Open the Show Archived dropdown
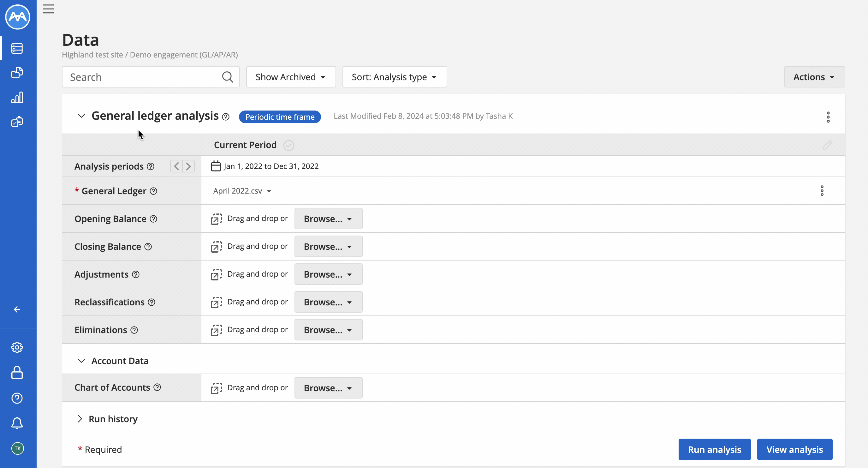The height and width of the screenshot is (468, 868). [x=291, y=77]
